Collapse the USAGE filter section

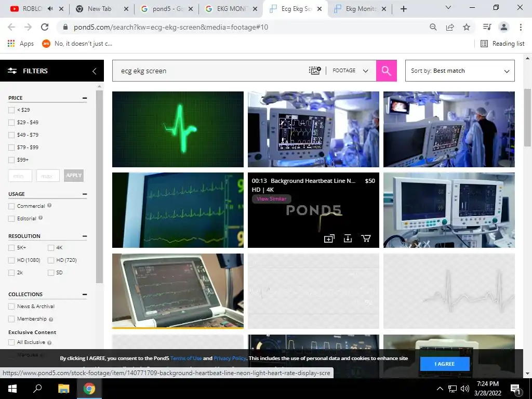(x=85, y=194)
